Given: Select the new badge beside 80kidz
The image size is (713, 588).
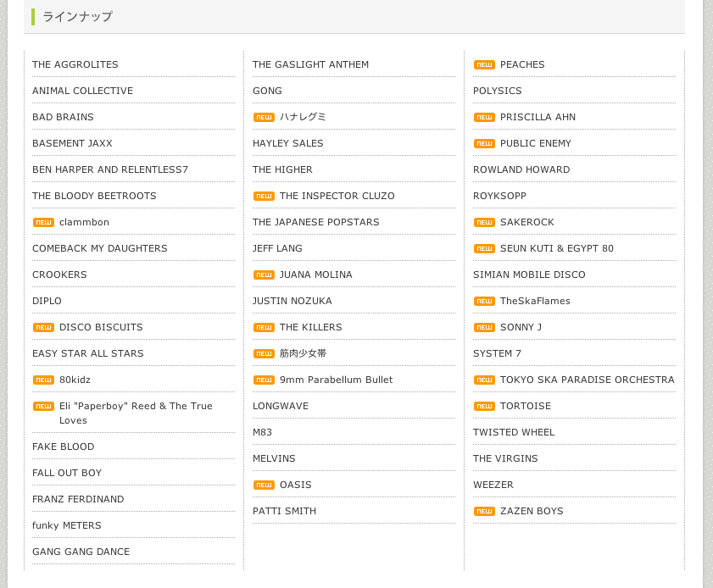Looking at the screenshot, I should 43,380.
